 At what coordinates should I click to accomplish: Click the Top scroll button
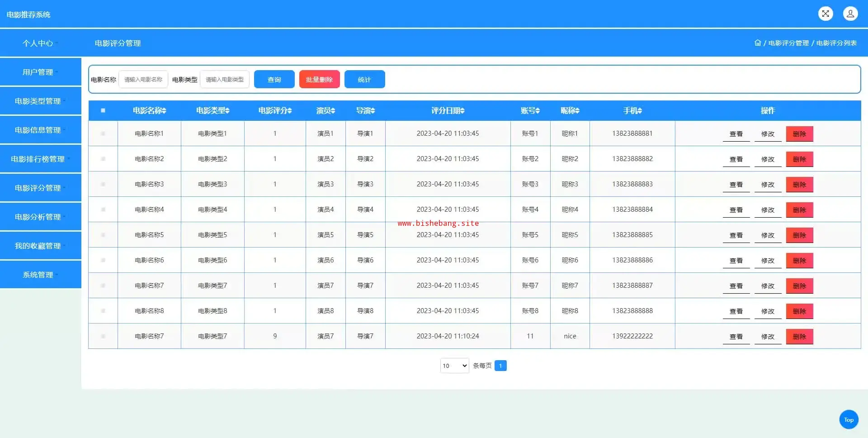click(849, 419)
